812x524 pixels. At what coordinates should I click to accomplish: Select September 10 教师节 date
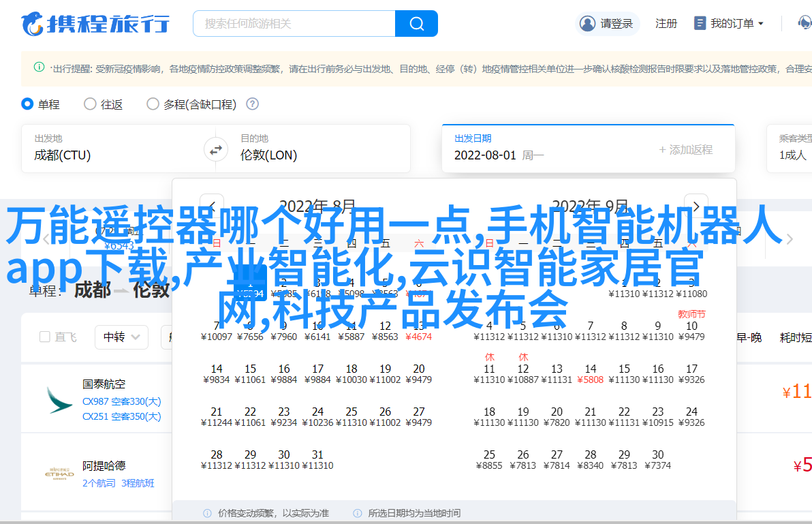691,326
